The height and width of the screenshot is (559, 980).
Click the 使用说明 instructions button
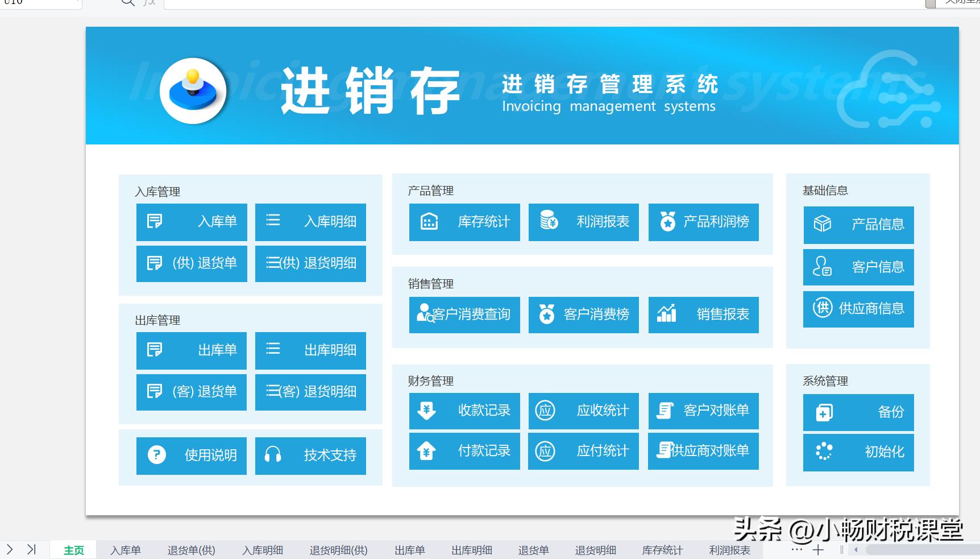tap(191, 456)
